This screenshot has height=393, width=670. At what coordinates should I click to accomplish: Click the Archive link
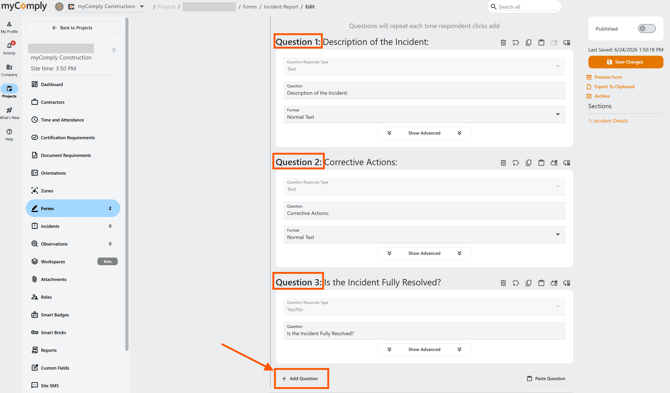point(598,96)
